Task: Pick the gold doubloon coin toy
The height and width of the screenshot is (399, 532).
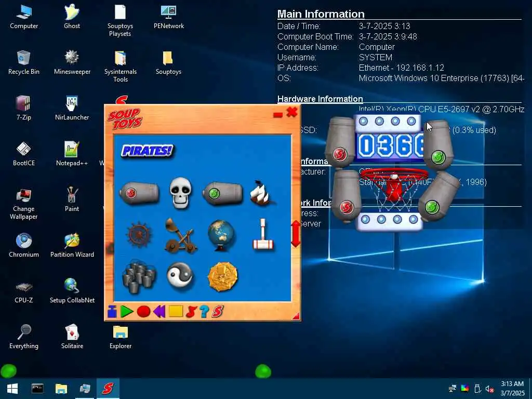Action: (x=222, y=276)
